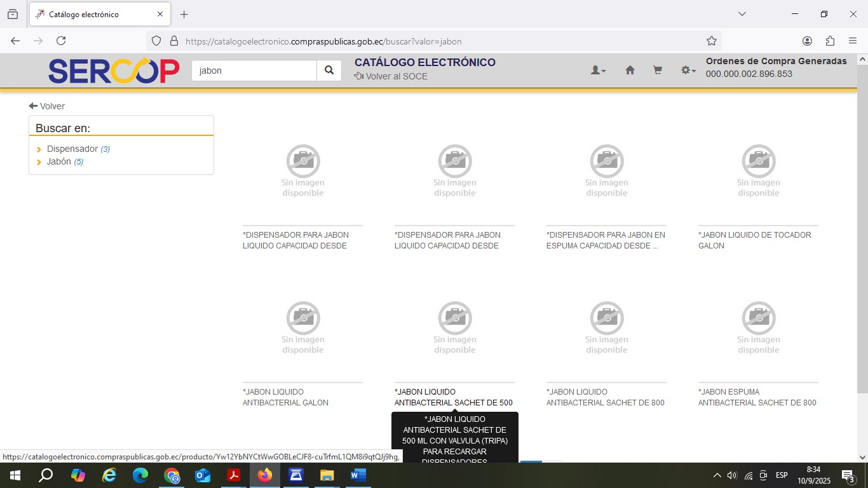Click the Volver al SOCE link
The width and height of the screenshot is (868, 488).
point(391,76)
